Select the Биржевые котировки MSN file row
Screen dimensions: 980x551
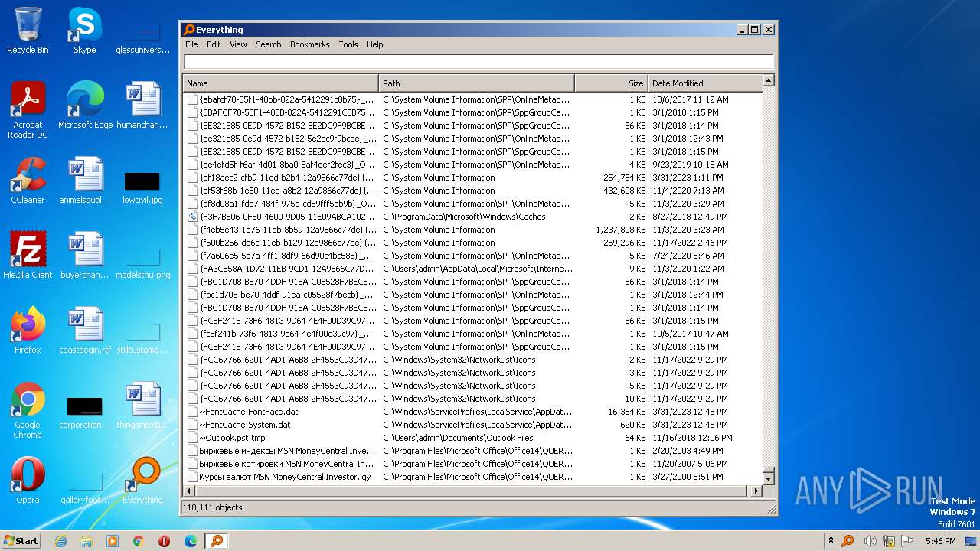472,464
